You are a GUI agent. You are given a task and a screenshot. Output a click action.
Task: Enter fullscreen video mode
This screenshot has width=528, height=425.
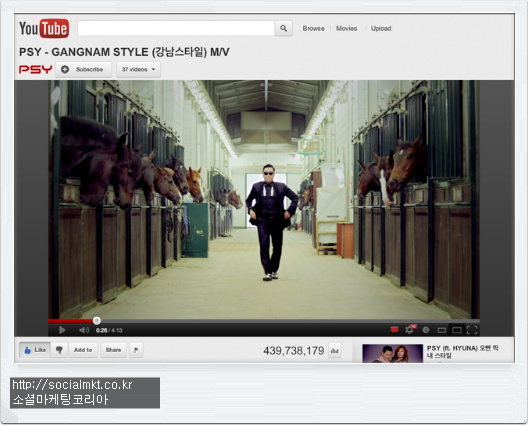click(472, 330)
